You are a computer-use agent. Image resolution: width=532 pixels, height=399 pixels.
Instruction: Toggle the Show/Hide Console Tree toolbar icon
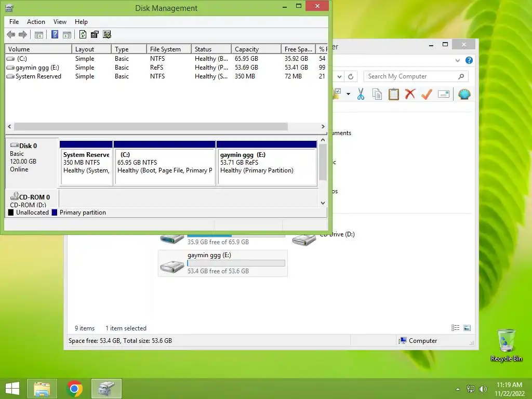pos(38,34)
